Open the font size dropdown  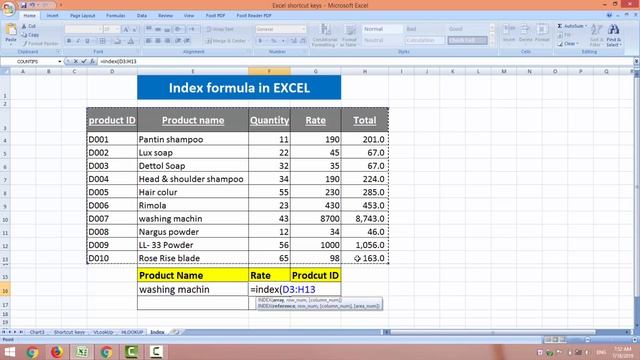pyautogui.click(x=118, y=29)
